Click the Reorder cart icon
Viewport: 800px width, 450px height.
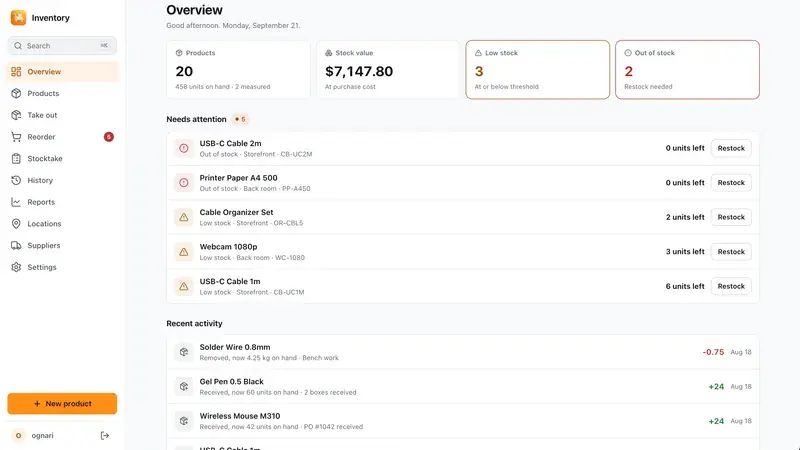[x=16, y=137]
